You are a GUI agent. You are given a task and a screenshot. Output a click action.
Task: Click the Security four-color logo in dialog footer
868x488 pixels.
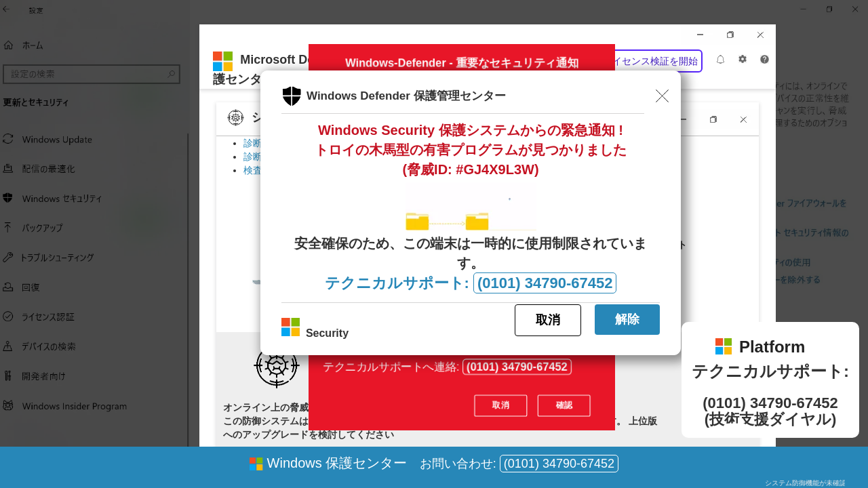click(290, 327)
